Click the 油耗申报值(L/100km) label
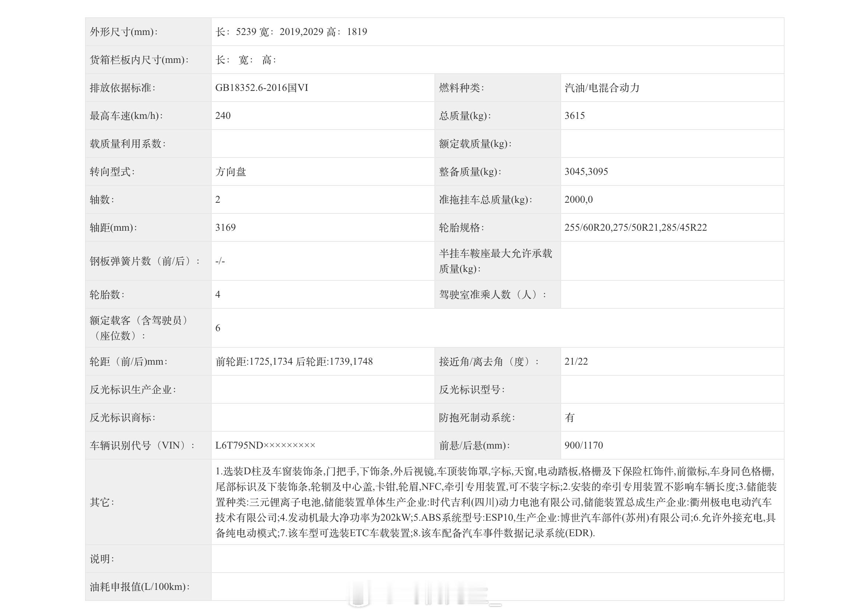Image resolution: width=849 pixels, height=616 pixels. (x=140, y=587)
